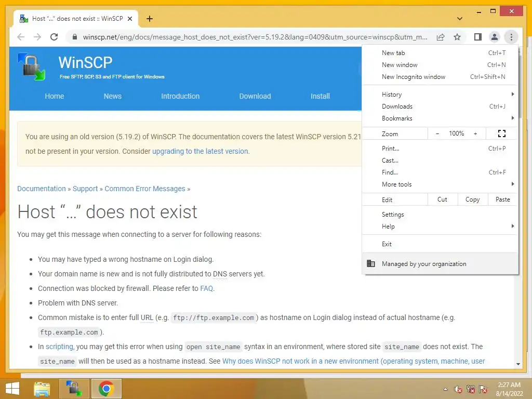Click the FAQ link
The image size is (532, 399).
coord(207,288)
